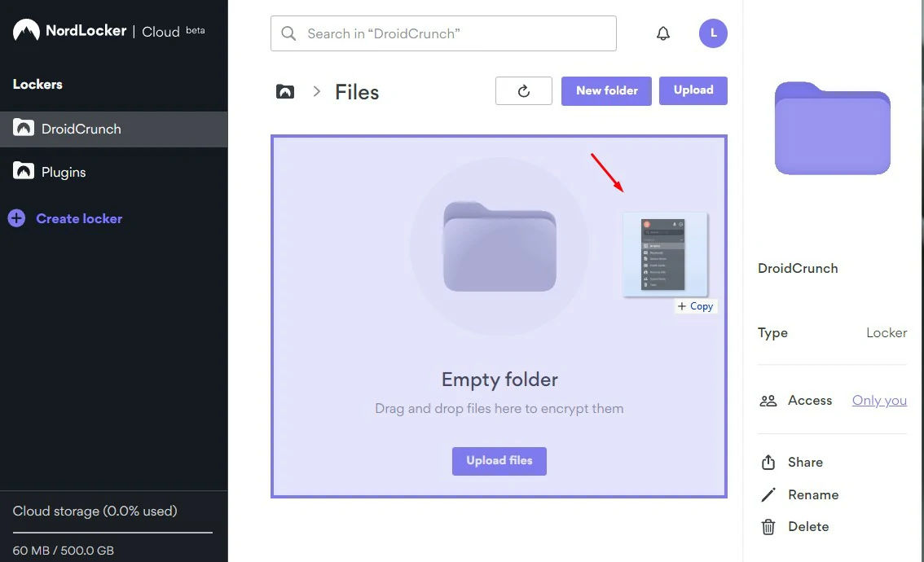Click the Plugins locker icon in sidebar

click(24, 171)
